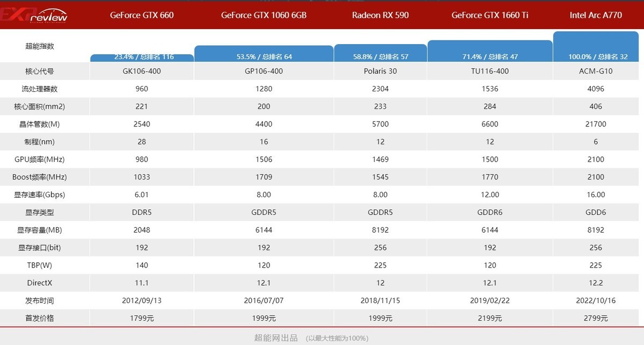Select the GeForce GTX 1660 Ti header

490,15
